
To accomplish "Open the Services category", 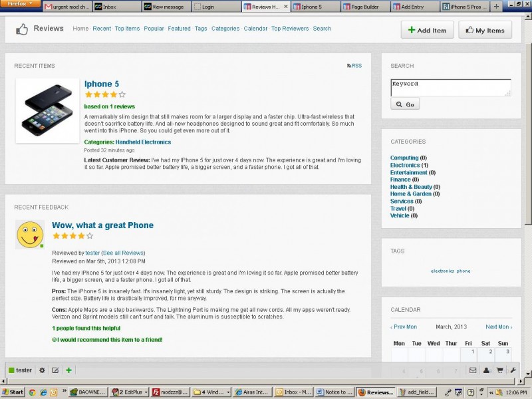I will tap(402, 201).
